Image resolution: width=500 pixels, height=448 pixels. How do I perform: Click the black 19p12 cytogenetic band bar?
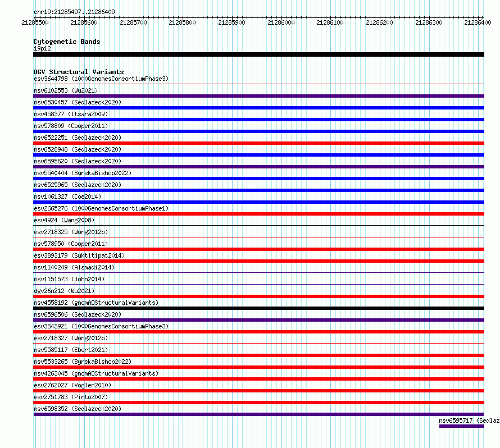pos(258,54)
